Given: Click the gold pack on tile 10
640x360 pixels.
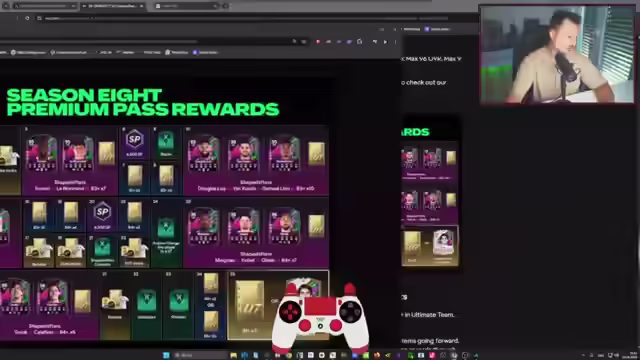Looking at the screenshot, I should click(x=316, y=153).
